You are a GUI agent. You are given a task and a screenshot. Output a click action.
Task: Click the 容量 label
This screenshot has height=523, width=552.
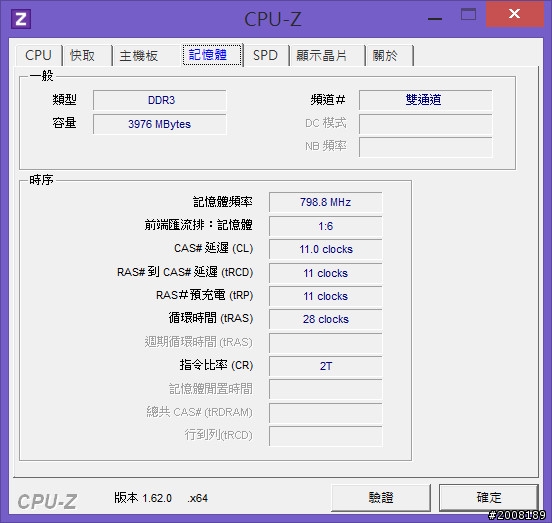(x=64, y=123)
